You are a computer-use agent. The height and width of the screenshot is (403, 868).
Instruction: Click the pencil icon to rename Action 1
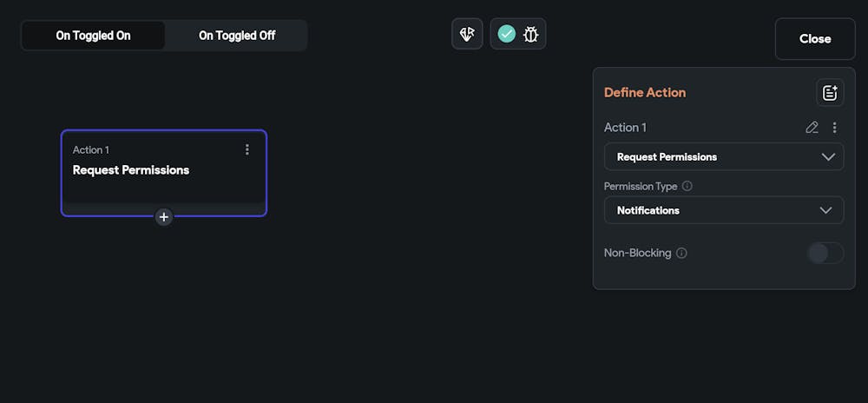812,128
